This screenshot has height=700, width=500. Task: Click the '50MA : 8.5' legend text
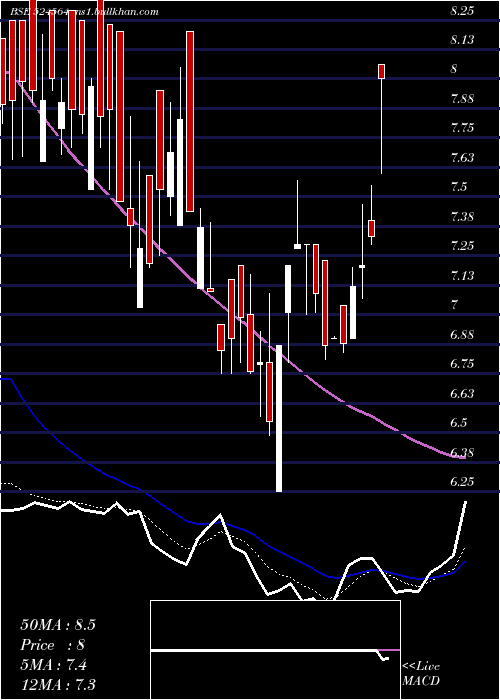pyautogui.click(x=58, y=625)
